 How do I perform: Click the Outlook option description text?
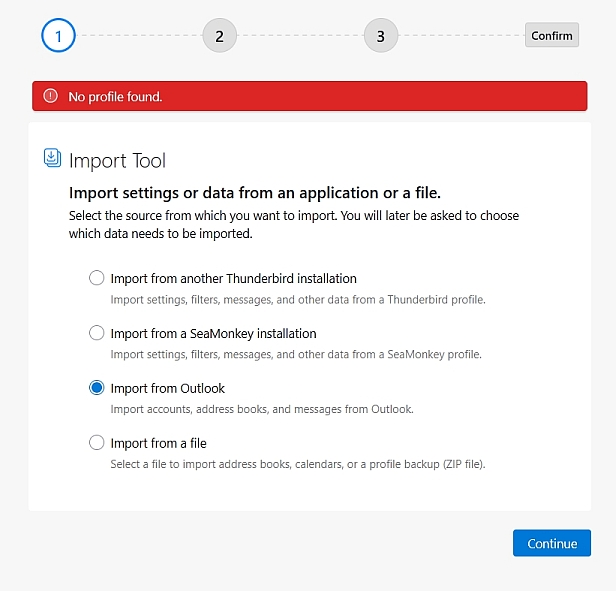261,409
